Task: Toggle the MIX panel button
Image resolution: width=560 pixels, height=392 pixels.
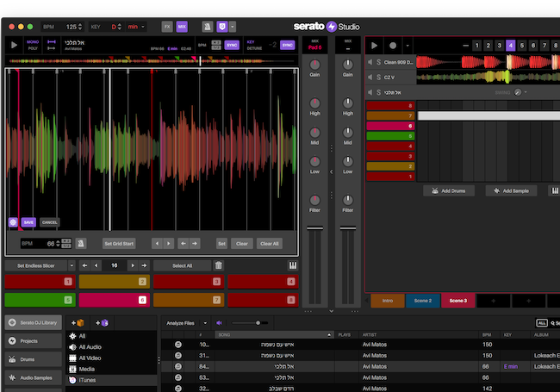Action: coord(182,27)
